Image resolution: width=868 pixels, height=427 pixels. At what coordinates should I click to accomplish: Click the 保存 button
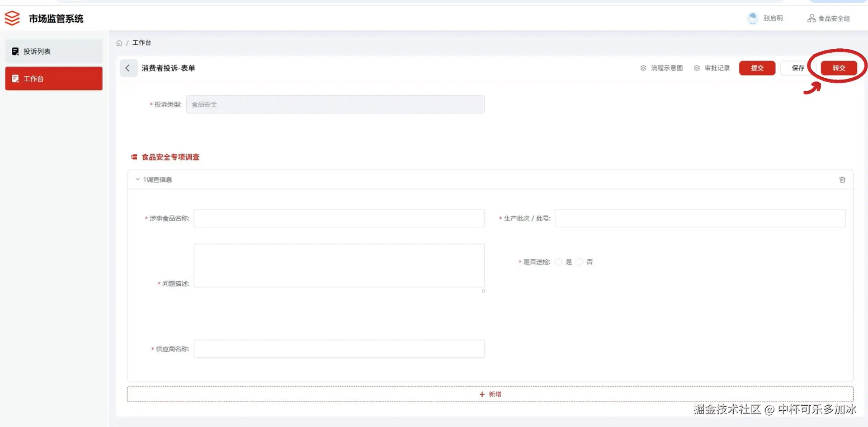[x=798, y=68]
